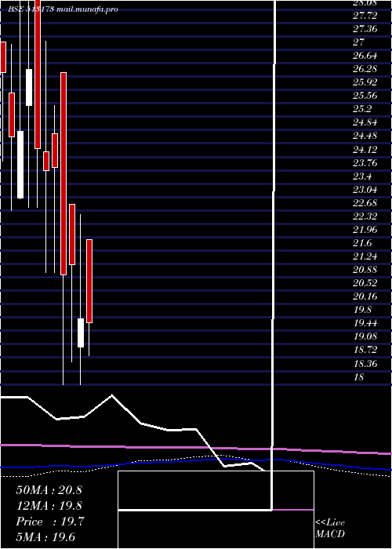Click the 24.12 price axis label
392x549 pixels.
pyautogui.click(x=365, y=149)
